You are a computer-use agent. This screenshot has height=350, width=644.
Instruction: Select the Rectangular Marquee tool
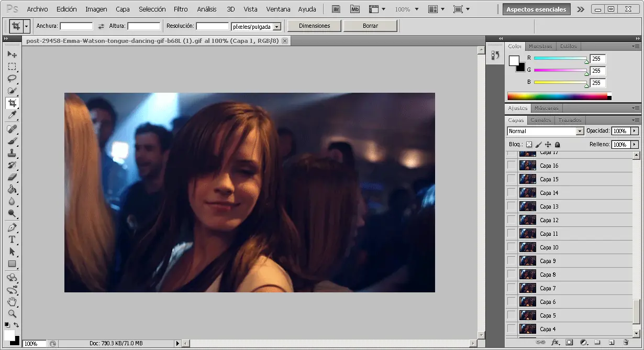(x=12, y=67)
